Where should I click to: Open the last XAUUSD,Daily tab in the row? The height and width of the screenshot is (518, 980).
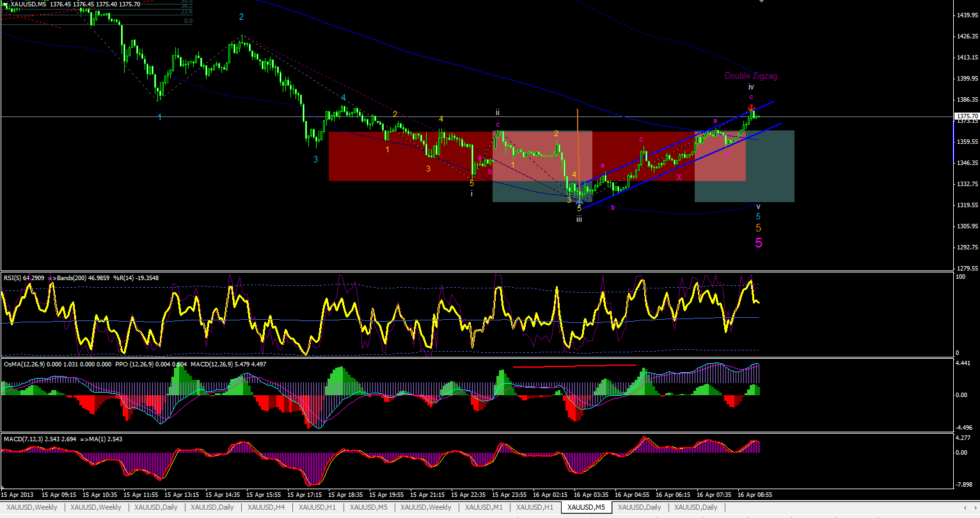click(696, 507)
